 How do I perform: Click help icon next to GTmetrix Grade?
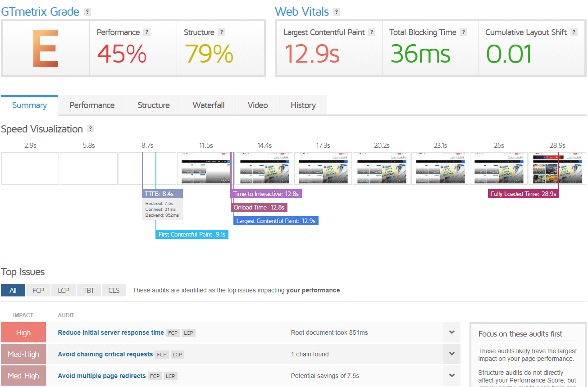[x=87, y=12]
